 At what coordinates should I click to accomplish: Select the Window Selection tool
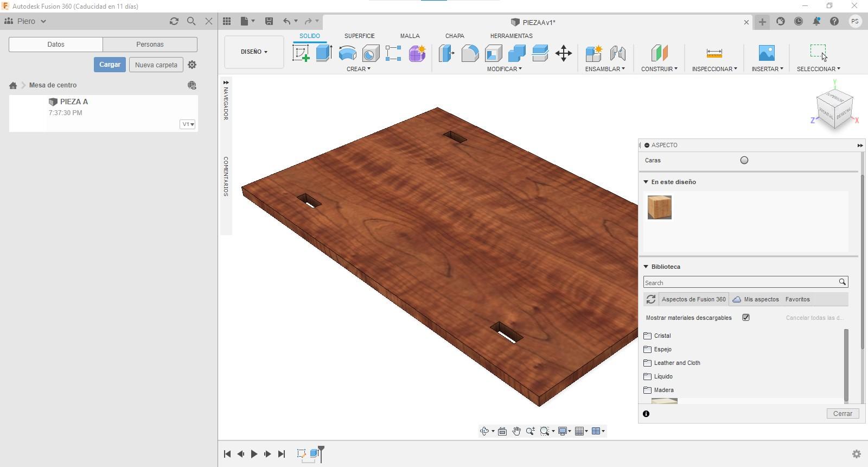pyautogui.click(x=818, y=53)
